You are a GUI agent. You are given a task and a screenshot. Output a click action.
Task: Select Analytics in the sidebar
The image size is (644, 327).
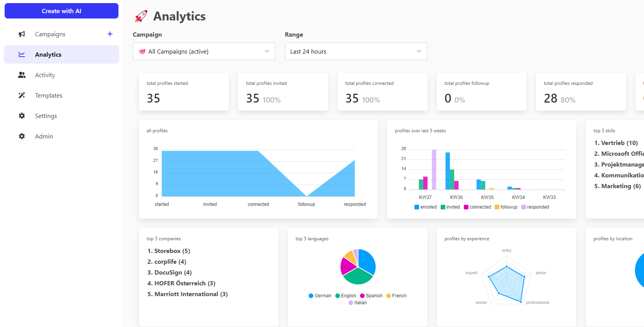coord(62,54)
